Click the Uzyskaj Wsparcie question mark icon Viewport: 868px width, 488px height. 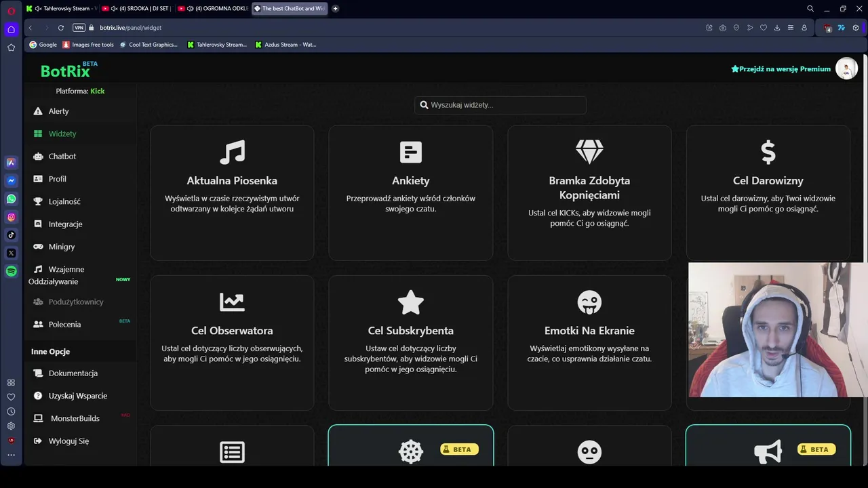38,396
